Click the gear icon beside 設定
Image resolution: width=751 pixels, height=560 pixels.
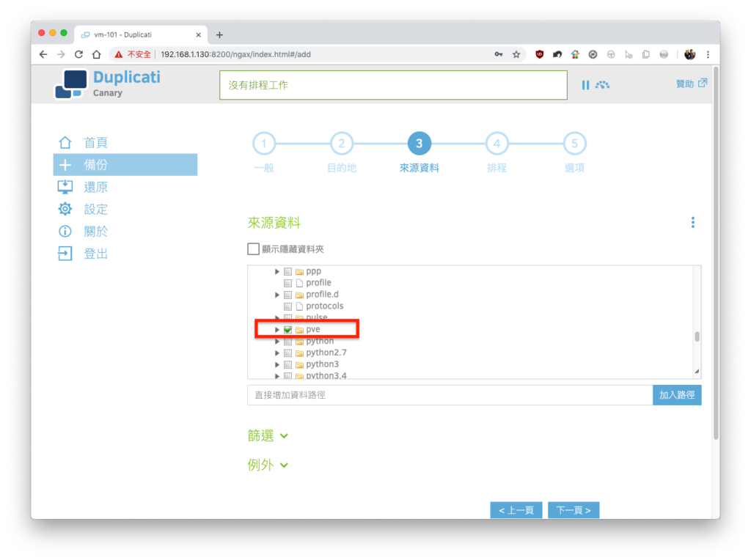coord(65,209)
